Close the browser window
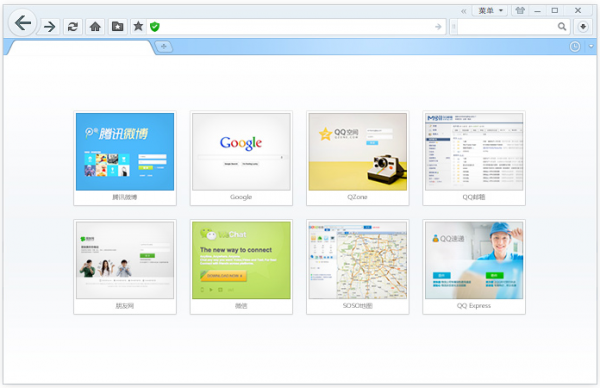 click(578, 10)
